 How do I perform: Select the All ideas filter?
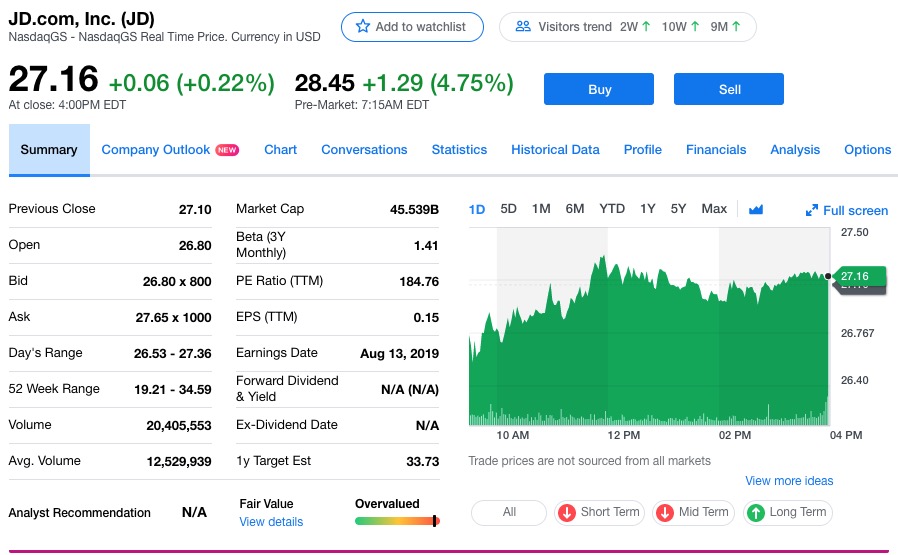point(509,513)
